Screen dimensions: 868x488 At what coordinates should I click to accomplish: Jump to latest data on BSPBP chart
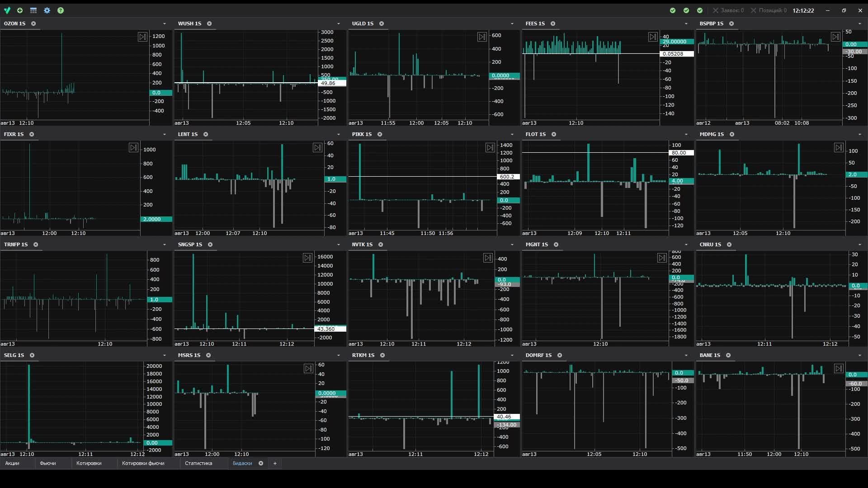[x=835, y=37]
